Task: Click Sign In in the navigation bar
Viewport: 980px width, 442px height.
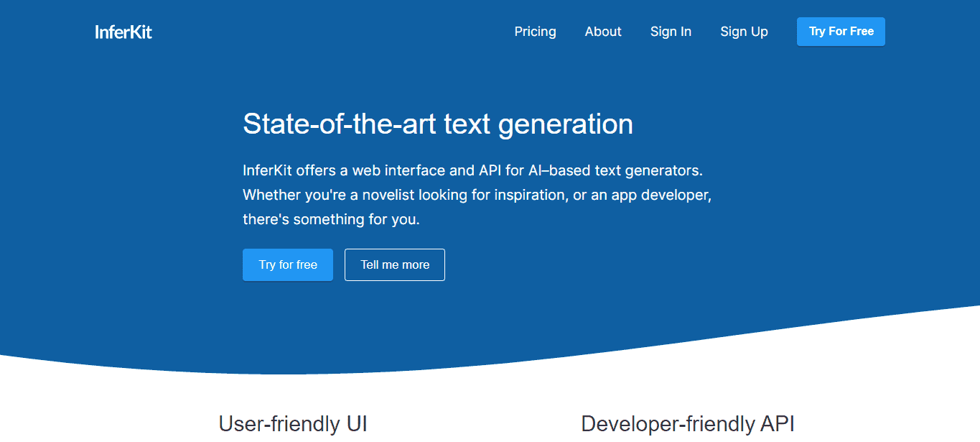Action: coord(670,32)
